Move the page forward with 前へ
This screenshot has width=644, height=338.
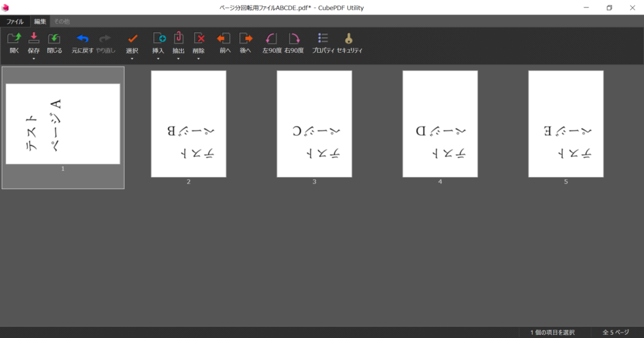(224, 38)
